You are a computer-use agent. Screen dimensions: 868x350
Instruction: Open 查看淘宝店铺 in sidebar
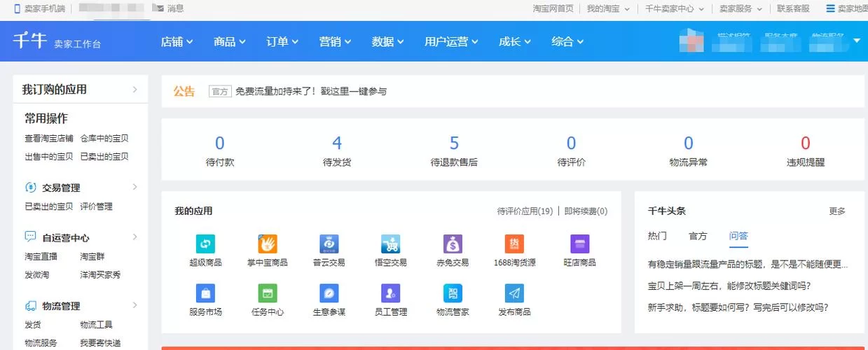pyautogui.click(x=49, y=139)
